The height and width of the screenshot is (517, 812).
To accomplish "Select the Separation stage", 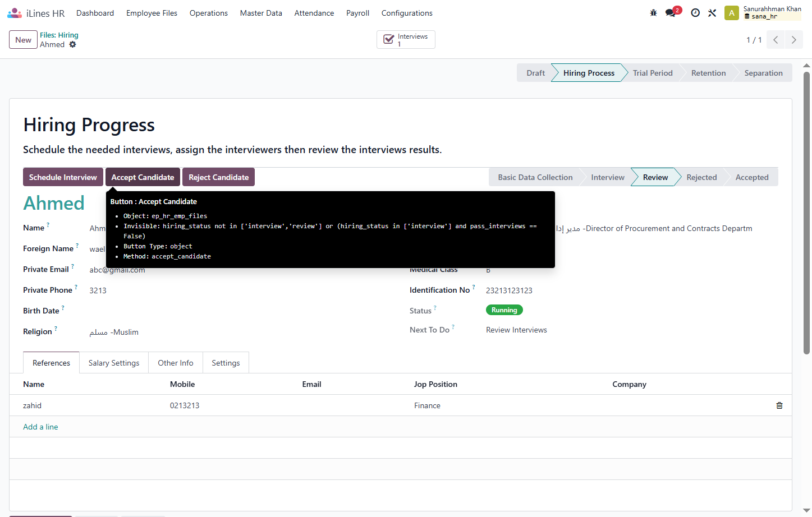I will pos(763,73).
